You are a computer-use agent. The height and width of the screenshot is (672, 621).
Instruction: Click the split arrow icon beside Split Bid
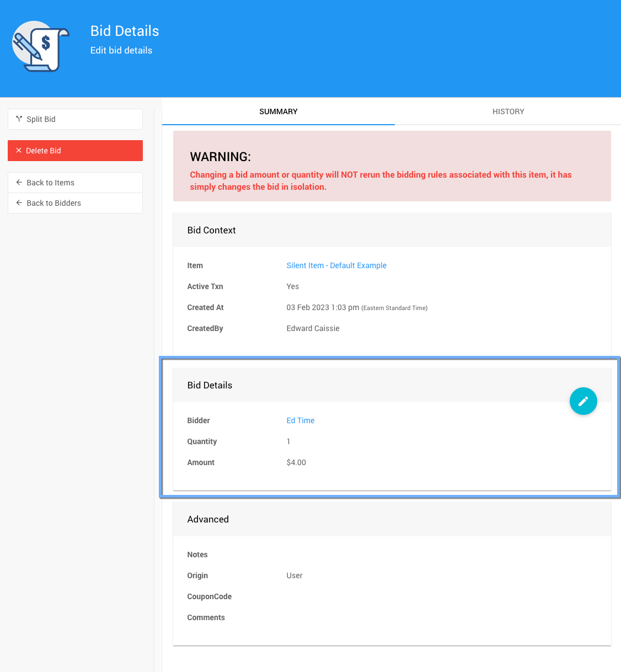(x=19, y=119)
